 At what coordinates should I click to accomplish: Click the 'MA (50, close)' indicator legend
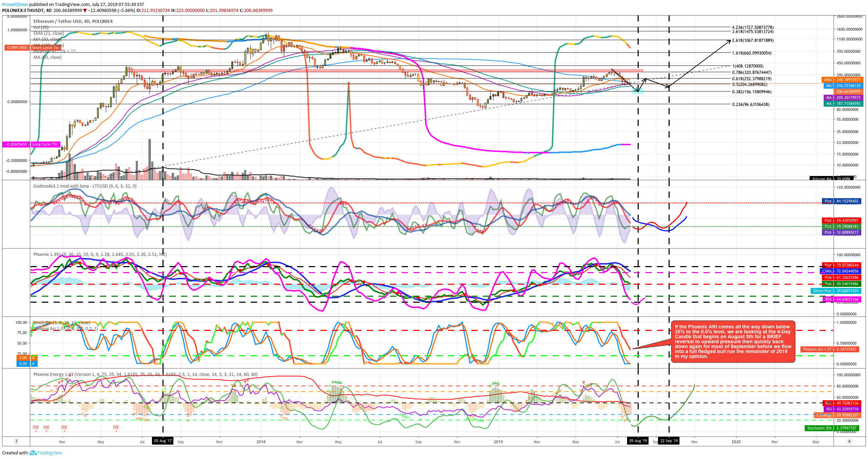(47, 39)
